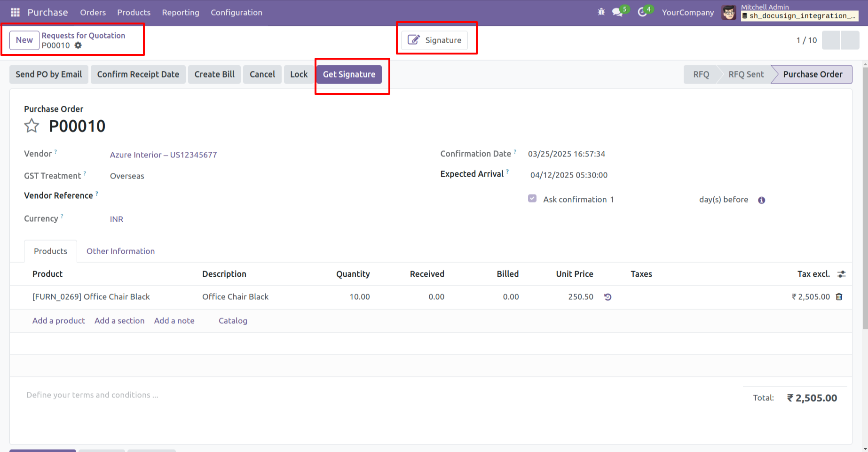Screen dimensions: 868x452
Task: Expand the Configuration menu
Action: (x=236, y=13)
